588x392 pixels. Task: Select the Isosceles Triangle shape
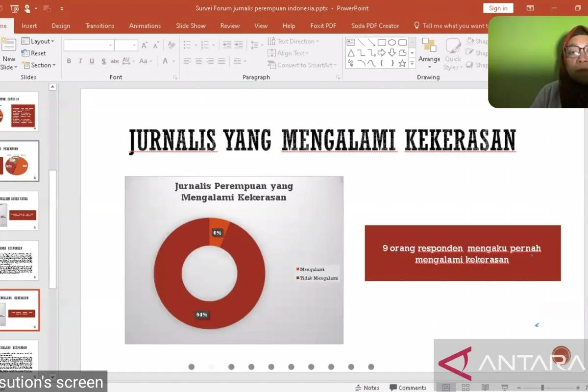(x=351, y=53)
